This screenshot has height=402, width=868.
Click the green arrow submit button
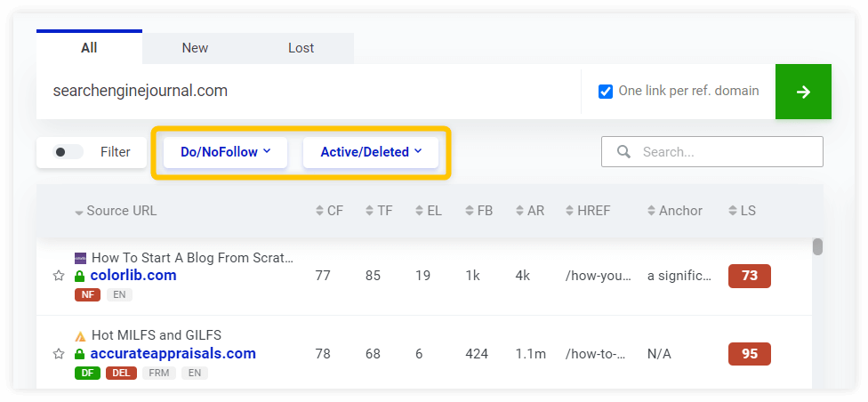coord(803,92)
